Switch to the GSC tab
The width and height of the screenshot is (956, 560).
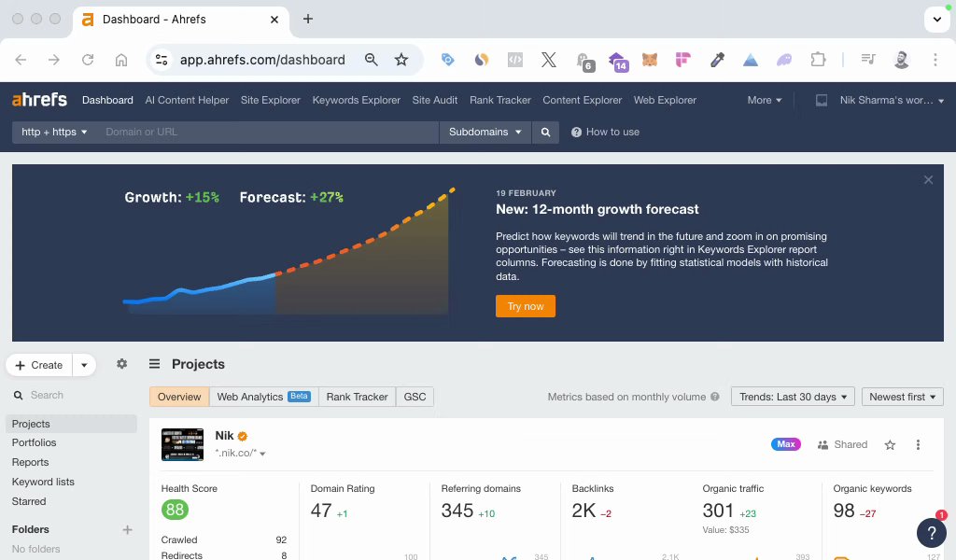click(415, 397)
